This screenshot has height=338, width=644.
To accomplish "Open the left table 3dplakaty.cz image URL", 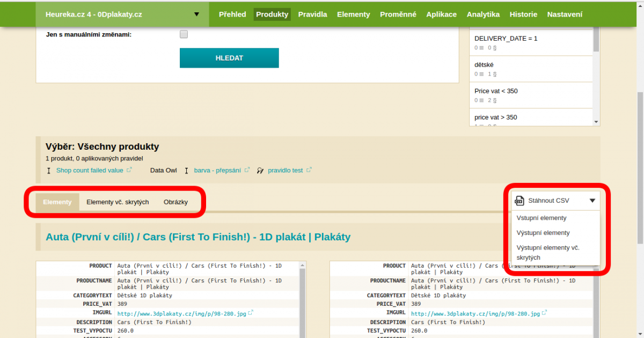I will 181,313.
